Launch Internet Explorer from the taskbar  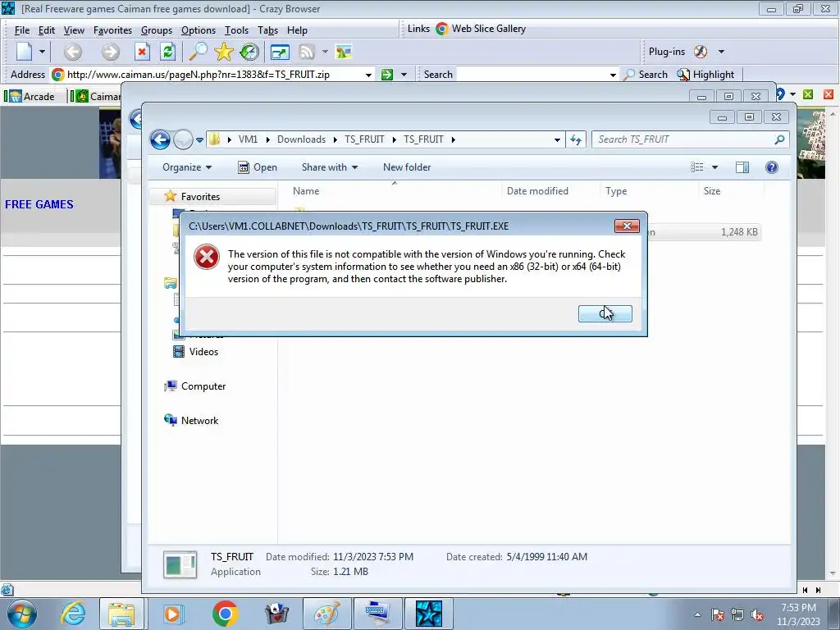coord(72,614)
